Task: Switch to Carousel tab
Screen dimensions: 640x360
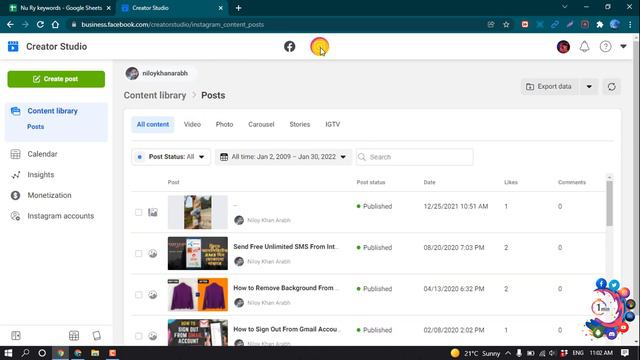Action: pos(261,124)
